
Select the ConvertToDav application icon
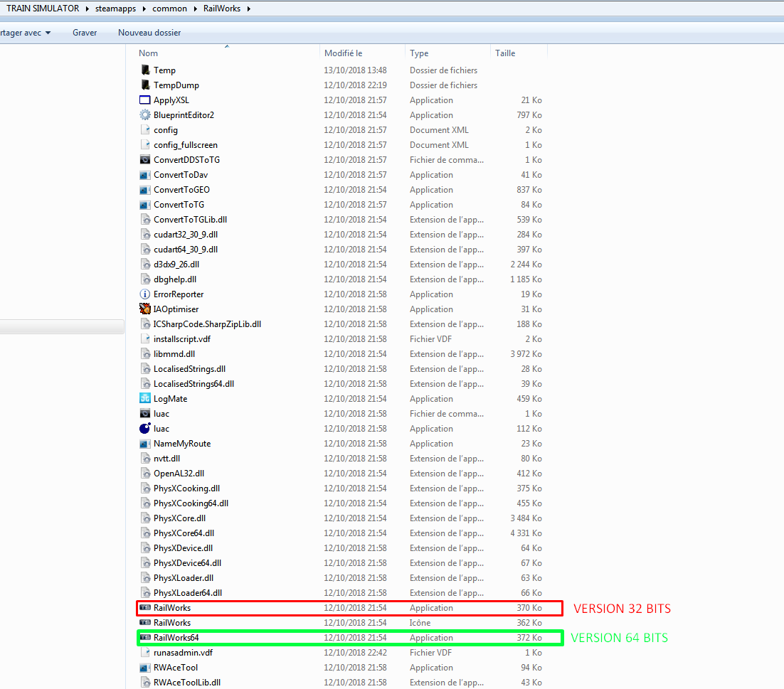pos(145,175)
